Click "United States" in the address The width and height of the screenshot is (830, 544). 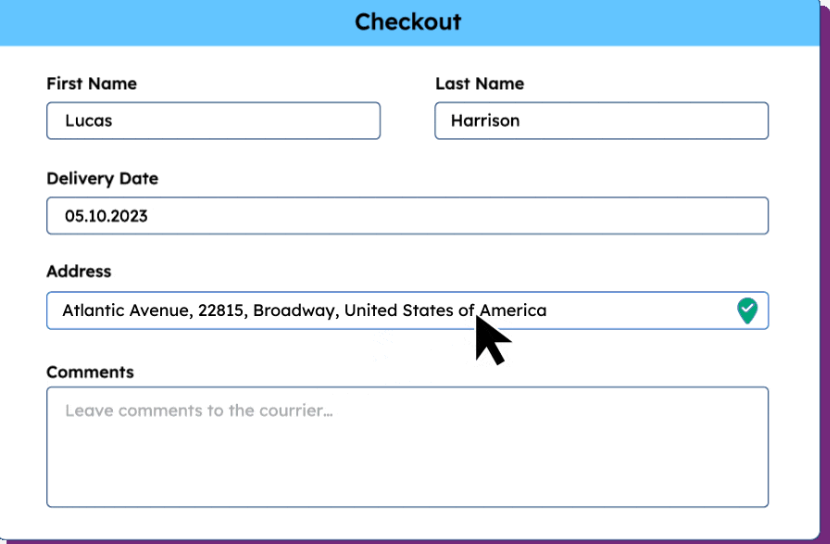(x=399, y=311)
